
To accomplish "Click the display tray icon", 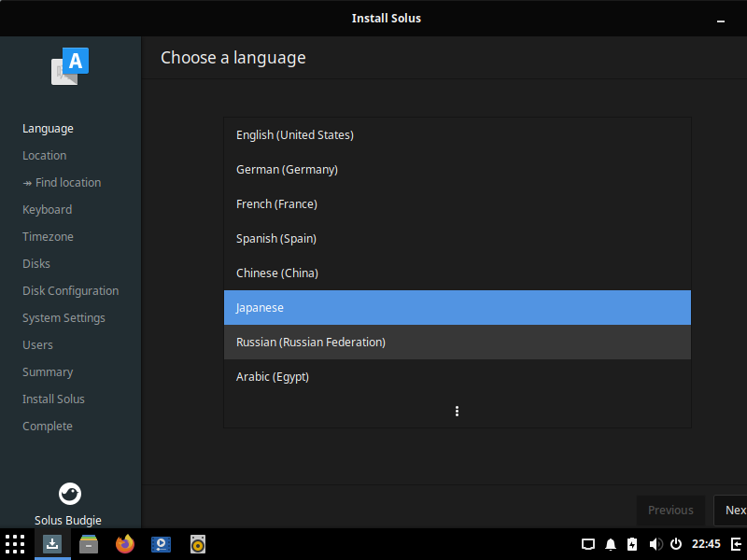I will pos(588,544).
